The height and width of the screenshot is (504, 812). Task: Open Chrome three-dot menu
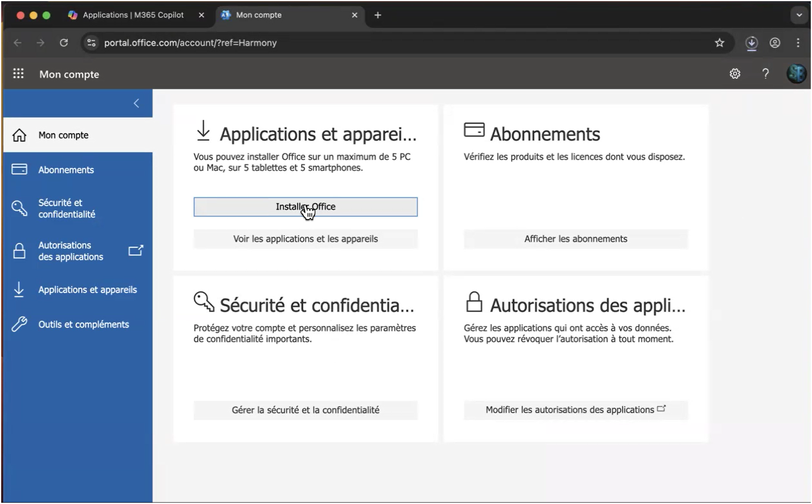(798, 42)
